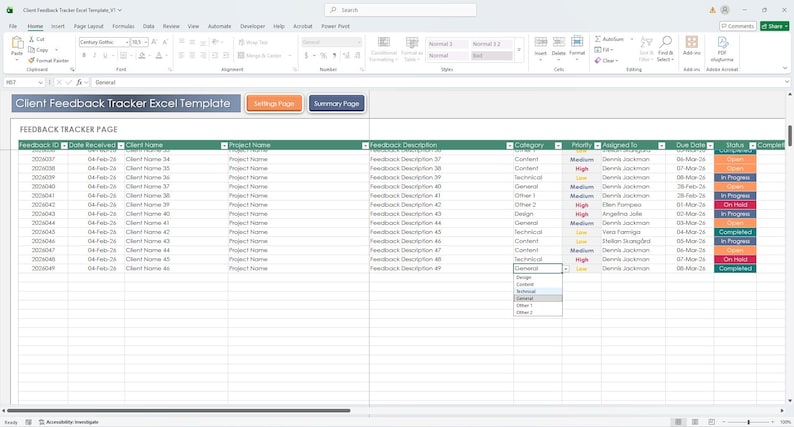Toggle Bold formatting
This screenshot has height=427, width=794.
pyautogui.click(x=84, y=55)
